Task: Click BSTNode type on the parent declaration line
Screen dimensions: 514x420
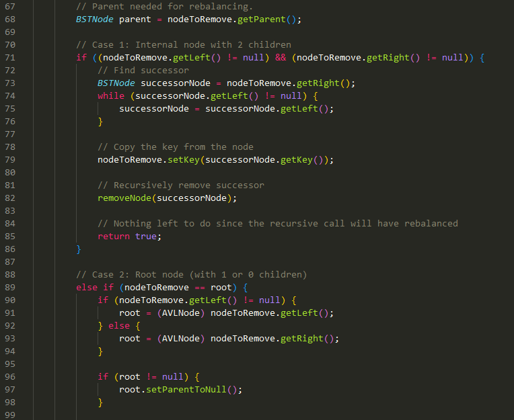Action: pos(94,19)
